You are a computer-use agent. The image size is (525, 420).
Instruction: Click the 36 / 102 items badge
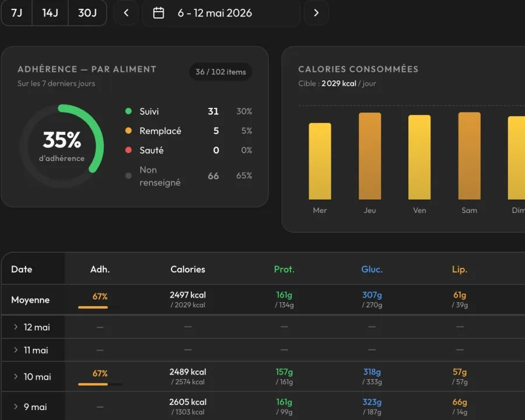pyautogui.click(x=220, y=72)
